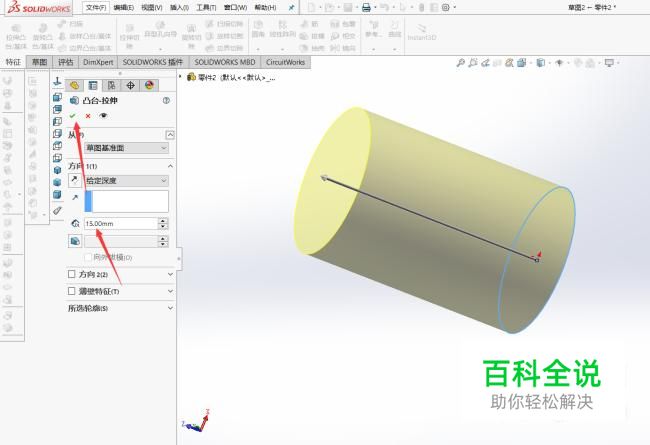Open the DimXpertManager crosshair tab
Image resolution: width=650 pixels, height=445 pixels.
pyautogui.click(x=130, y=85)
